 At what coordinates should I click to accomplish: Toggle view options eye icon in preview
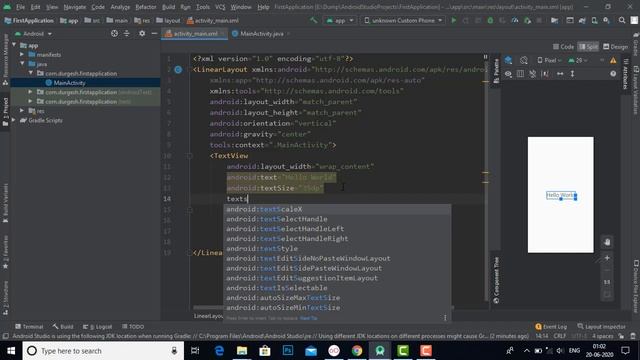(x=508, y=74)
